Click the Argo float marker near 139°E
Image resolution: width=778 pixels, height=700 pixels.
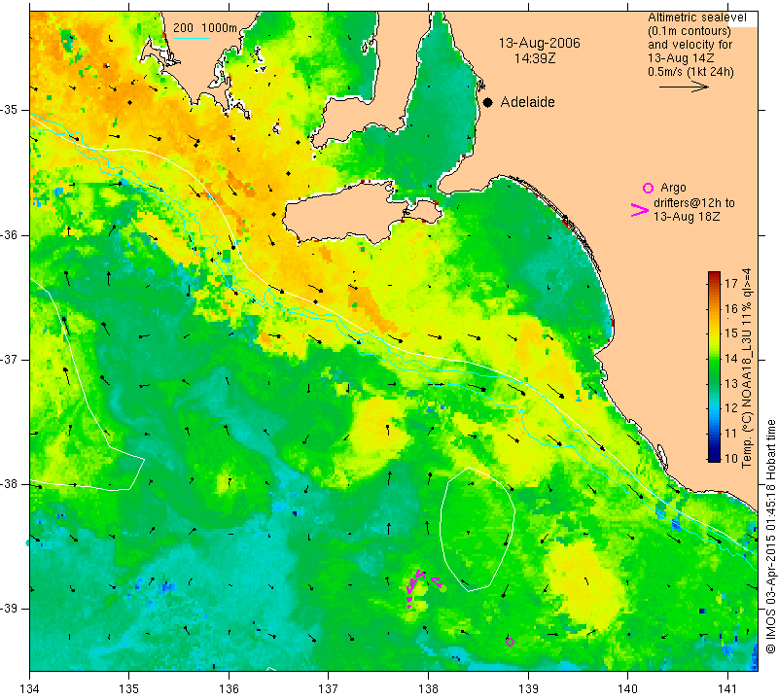point(510,642)
